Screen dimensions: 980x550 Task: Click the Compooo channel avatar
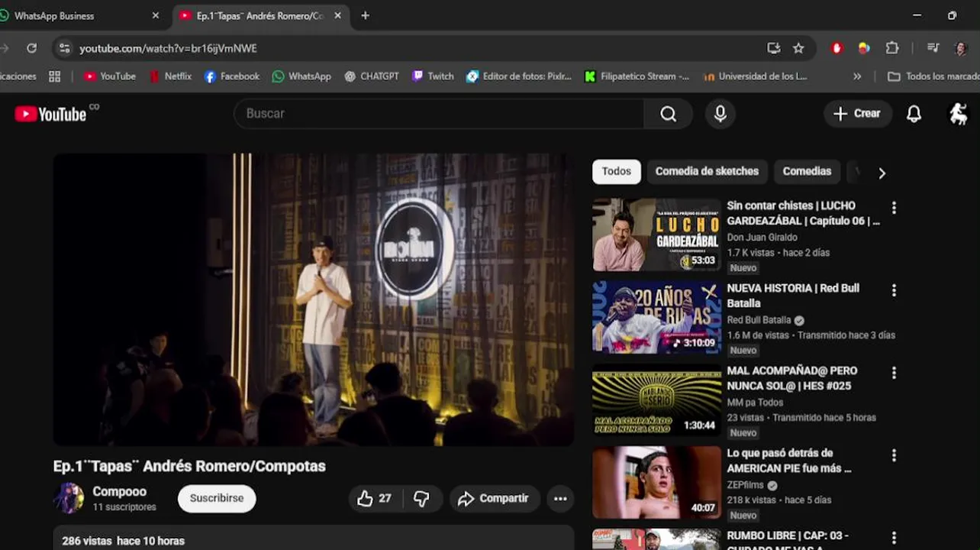point(69,498)
